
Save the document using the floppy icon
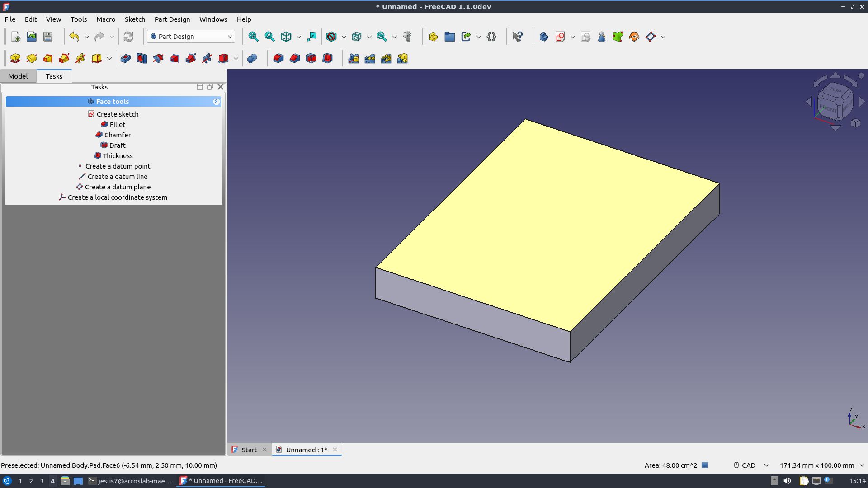click(48, 37)
